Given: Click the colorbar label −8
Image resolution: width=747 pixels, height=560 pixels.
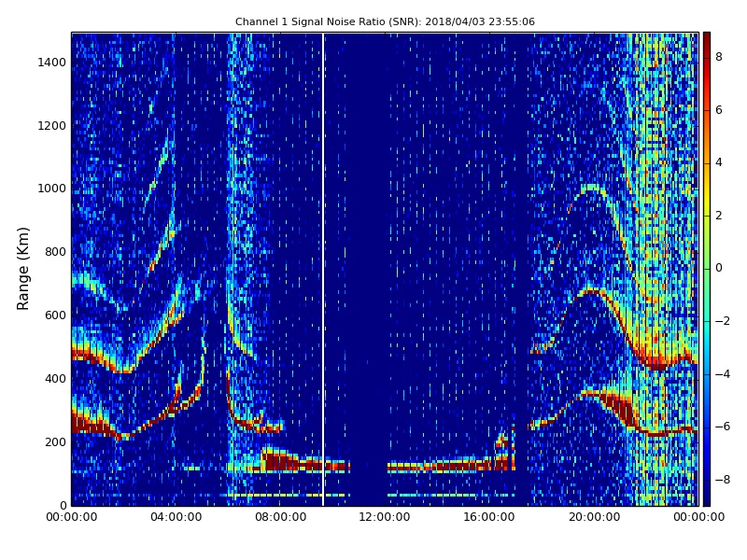Looking at the screenshot, I should (x=723, y=480).
